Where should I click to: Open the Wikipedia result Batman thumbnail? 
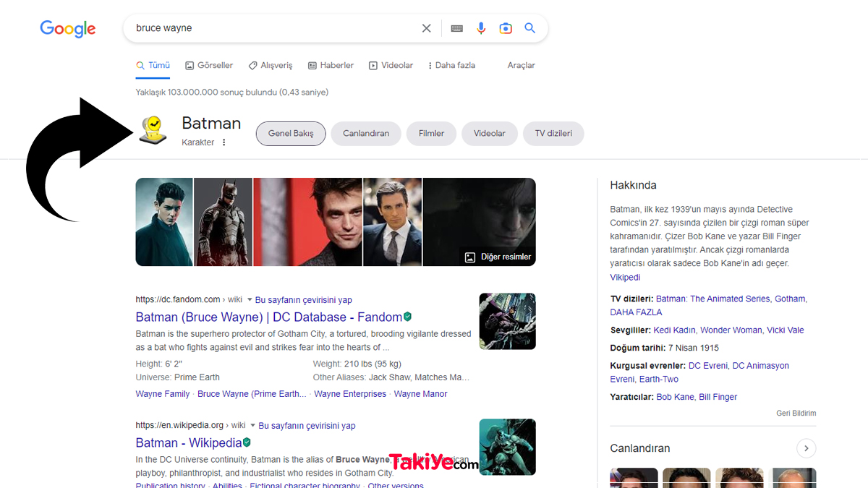(x=508, y=447)
